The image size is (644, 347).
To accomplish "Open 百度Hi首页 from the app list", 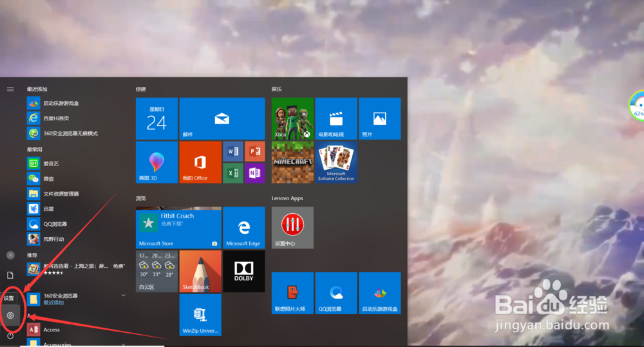I will [77, 118].
